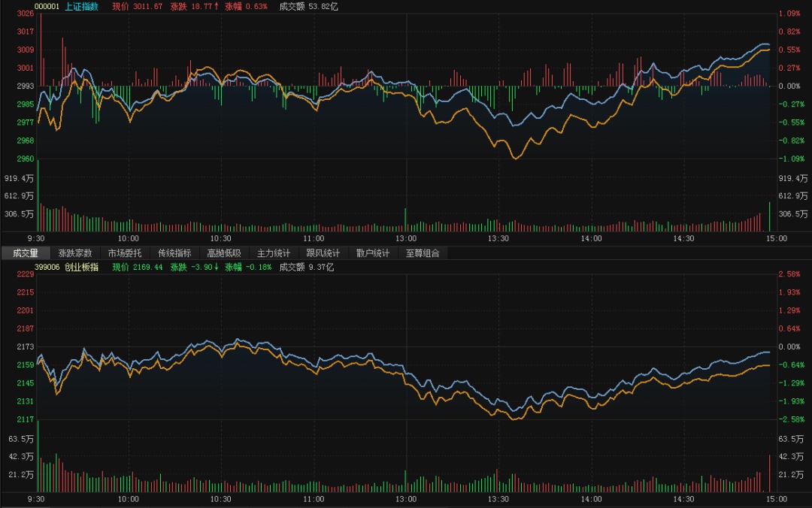
Task: Click the 2977 price axis label
Action: 26,122
